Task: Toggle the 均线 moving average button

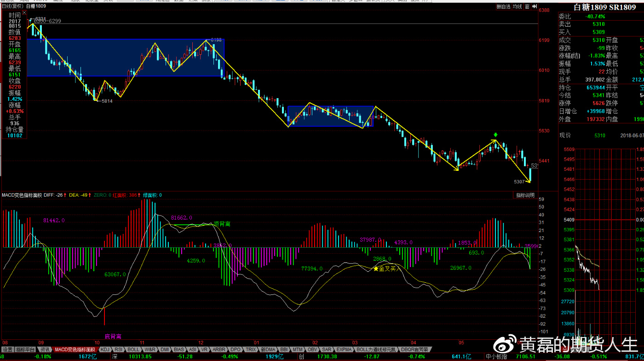Action: pyautogui.click(x=517, y=6)
